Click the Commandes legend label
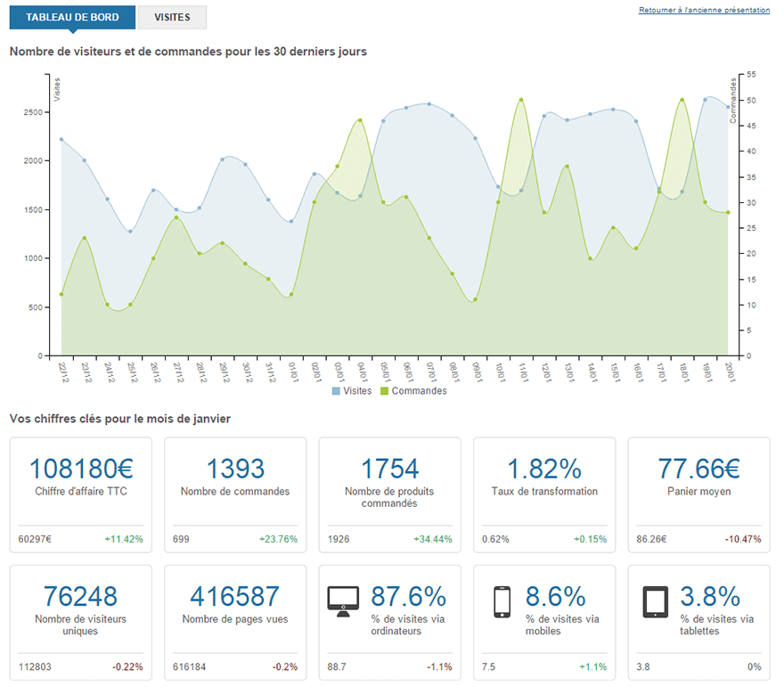The width and height of the screenshot is (784, 694). click(x=419, y=391)
